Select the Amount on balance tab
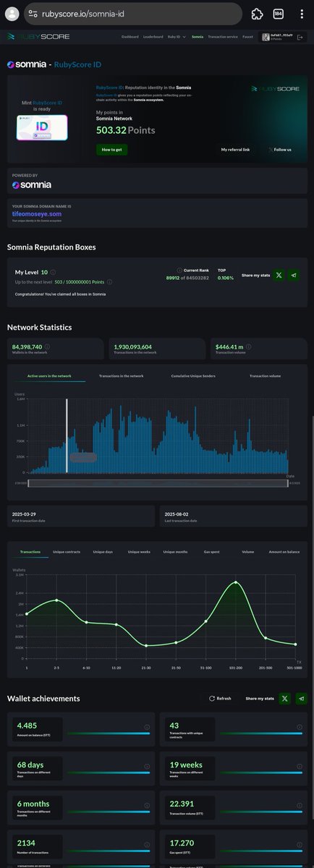Image resolution: width=314 pixels, height=868 pixels. pyautogui.click(x=283, y=552)
